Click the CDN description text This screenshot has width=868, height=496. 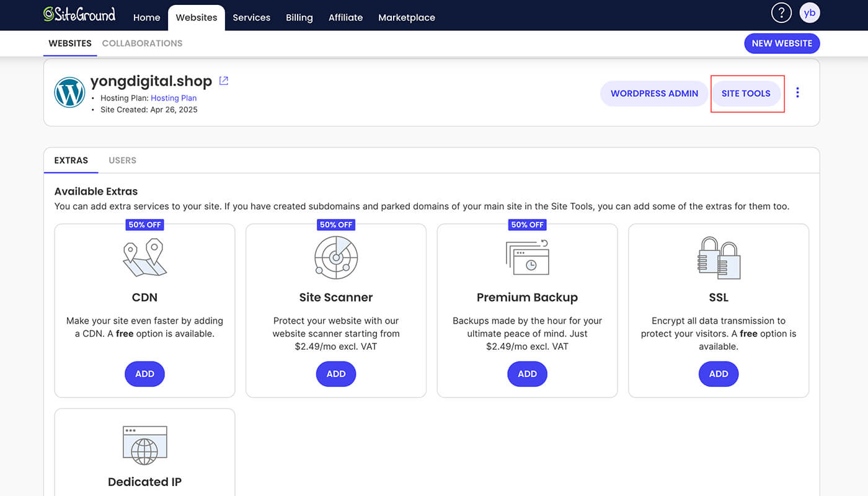point(144,327)
